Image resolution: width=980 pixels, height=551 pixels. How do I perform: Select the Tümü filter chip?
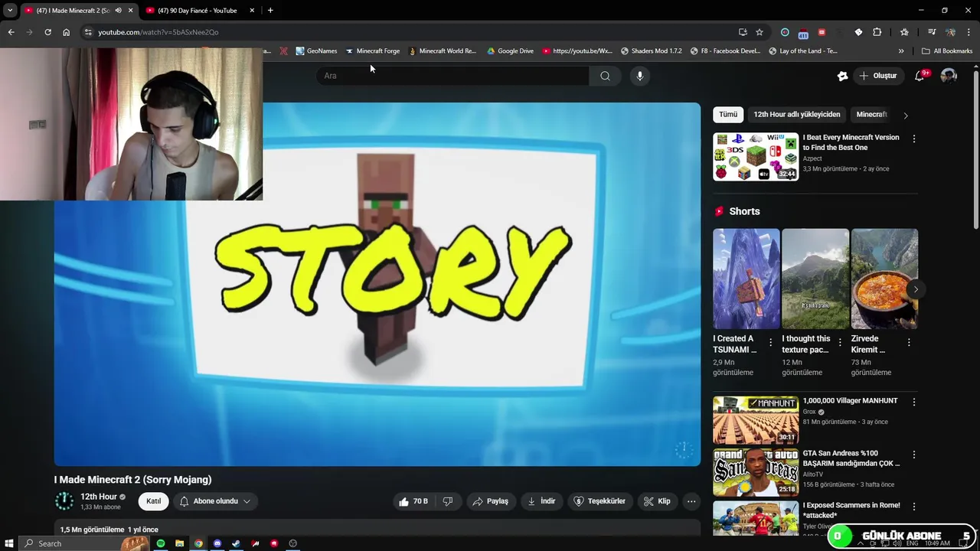[728, 115]
